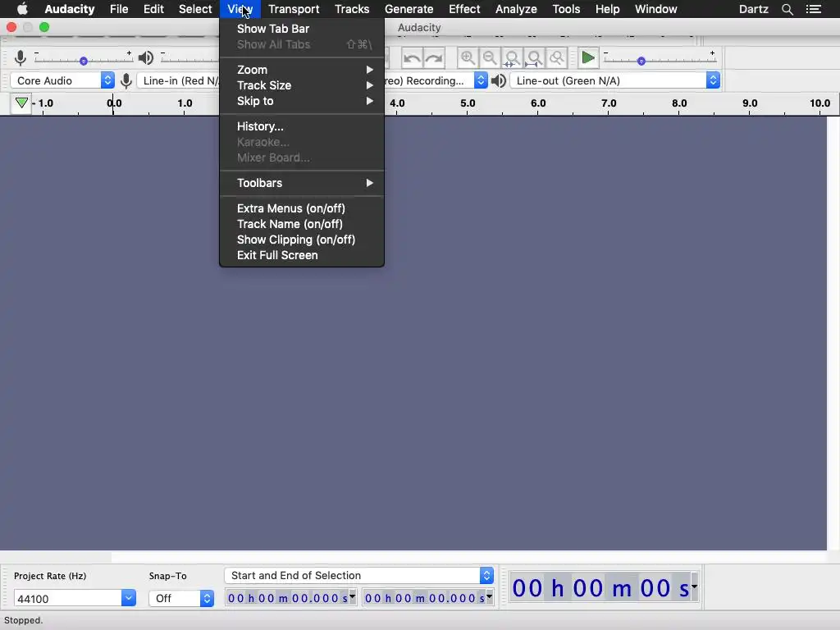Click the Redo arrow icon
This screenshot has width=840, height=630.
click(434, 58)
